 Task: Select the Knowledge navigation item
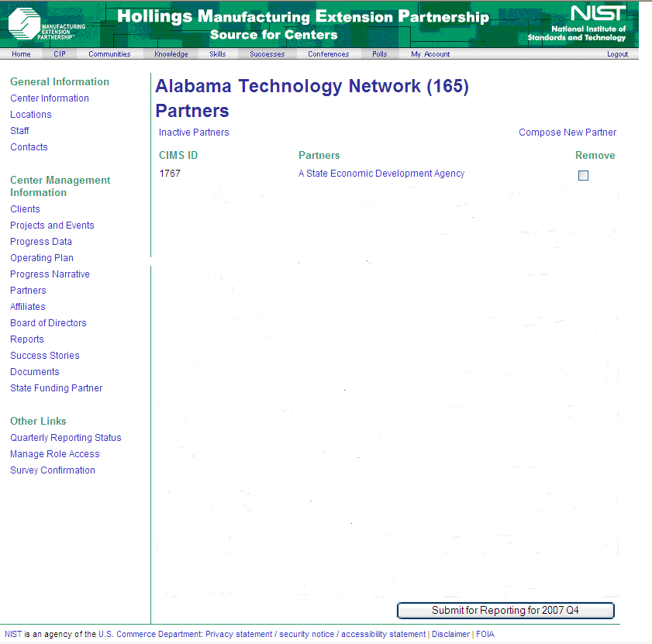tap(171, 54)
